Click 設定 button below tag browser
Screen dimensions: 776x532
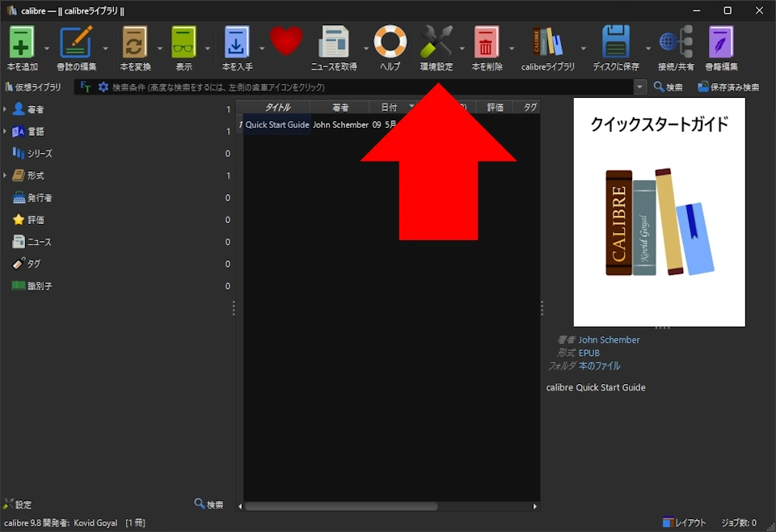point(17,505)
